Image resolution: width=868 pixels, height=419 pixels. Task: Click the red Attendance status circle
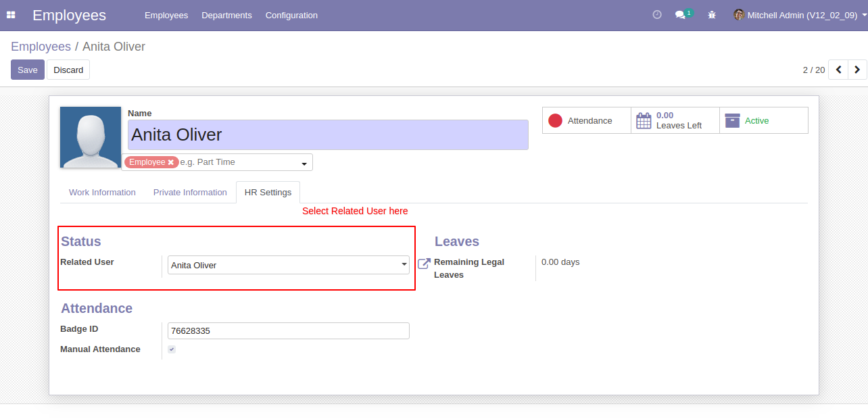click(x=555, y=120)
